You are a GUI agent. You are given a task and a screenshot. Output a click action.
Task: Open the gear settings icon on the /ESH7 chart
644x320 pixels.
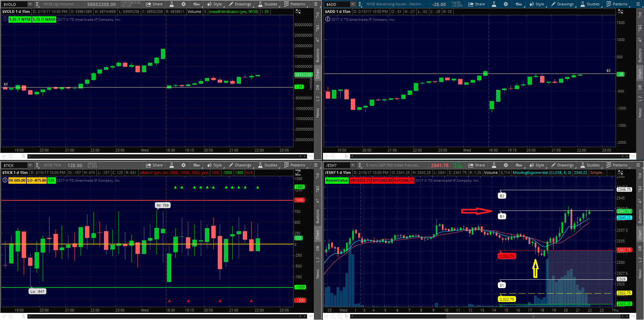tap(506, 165)
